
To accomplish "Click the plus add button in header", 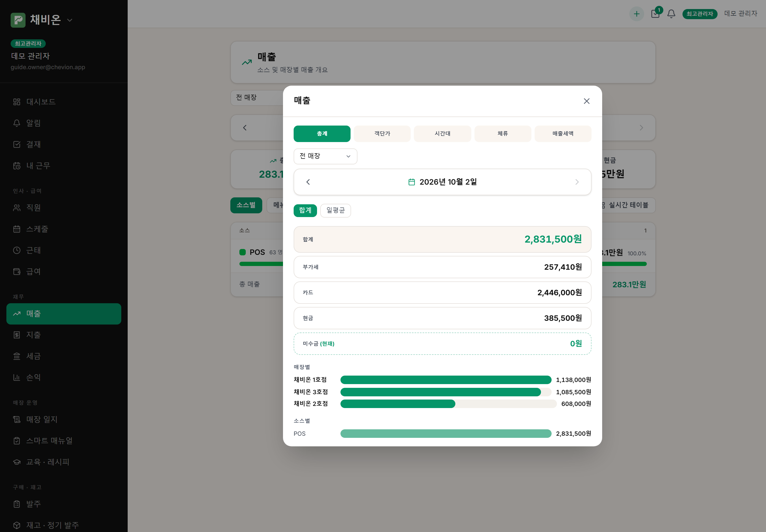I will (x=636, y=14).
